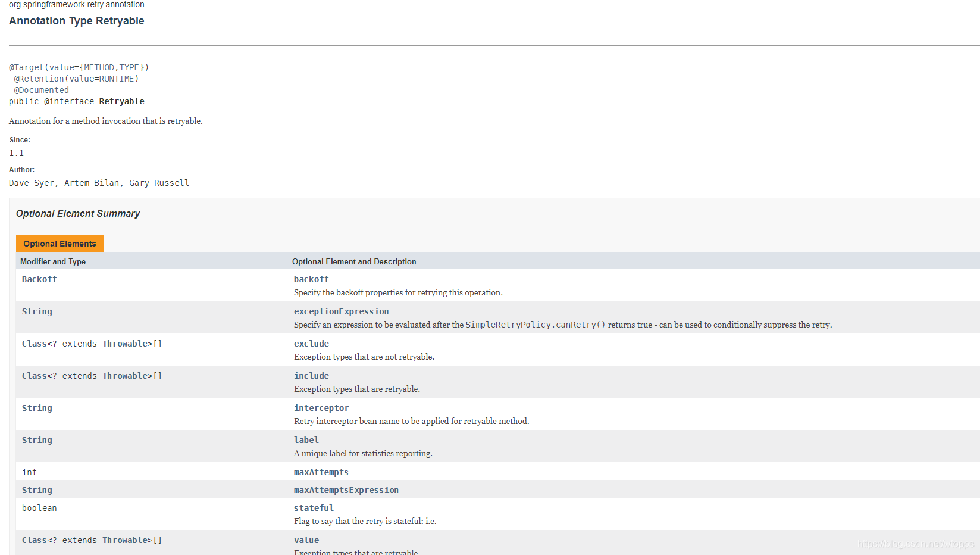Click the 'Author:' label
The height and width of the screenshot is (555, 980).
pyautogui.click(x=22, y=170)
